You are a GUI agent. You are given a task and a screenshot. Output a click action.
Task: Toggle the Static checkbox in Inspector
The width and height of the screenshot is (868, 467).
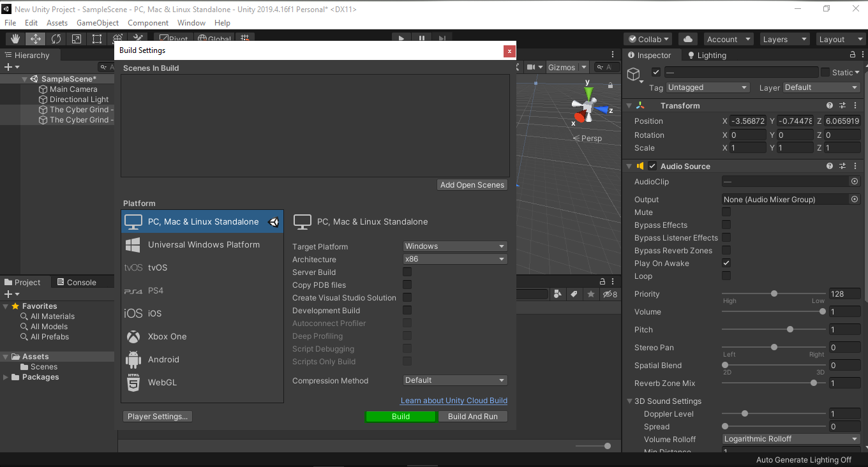click(825, 72)
